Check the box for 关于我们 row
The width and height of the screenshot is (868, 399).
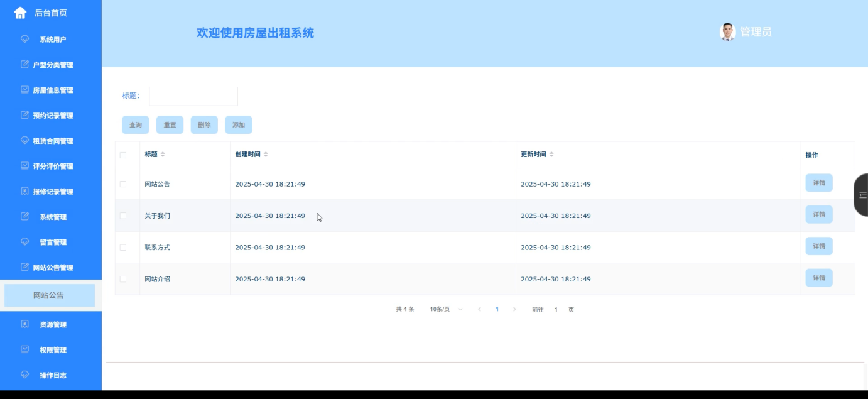coord(123,216)
